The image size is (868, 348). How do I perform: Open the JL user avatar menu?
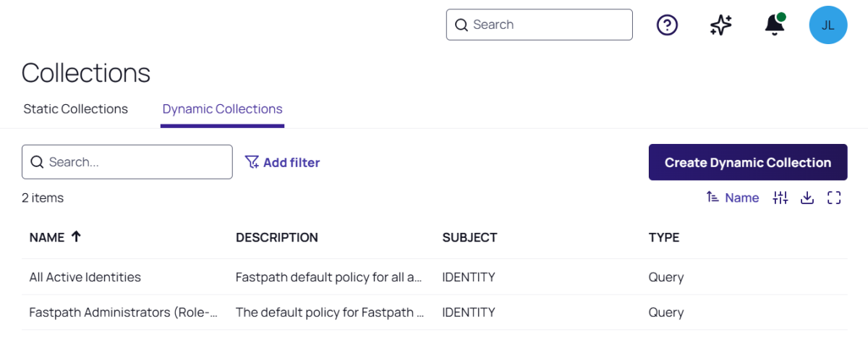tap(827, 25)
